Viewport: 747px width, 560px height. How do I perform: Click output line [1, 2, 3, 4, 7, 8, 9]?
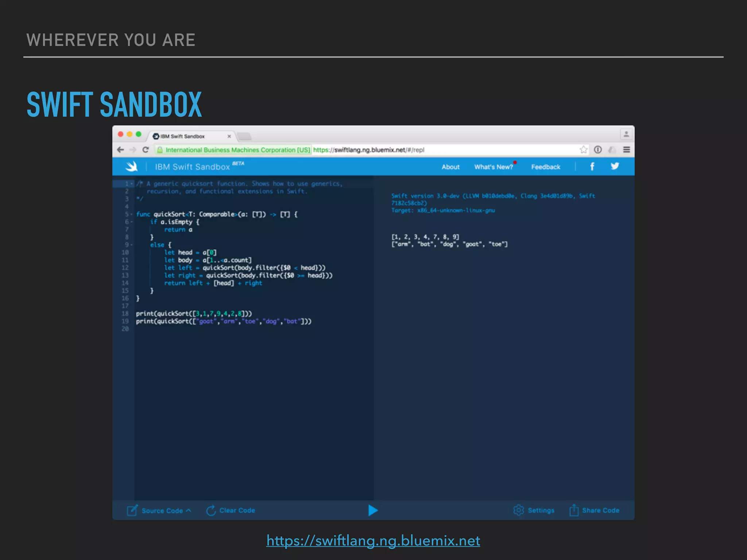425,237
